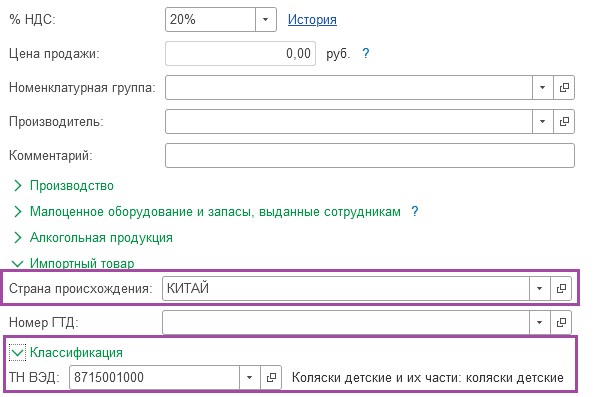612x397 pixels.
Task: Open Производитель dropdown arrow
Action: [543, 121]
